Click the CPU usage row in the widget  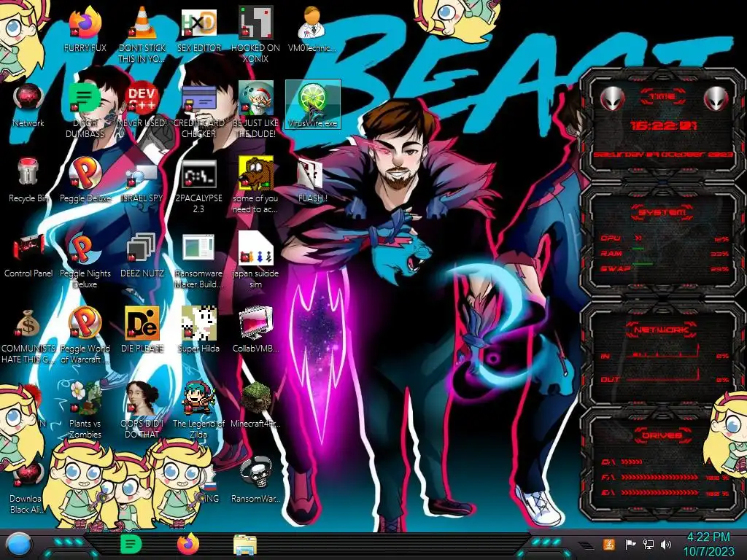pos(665,238)
